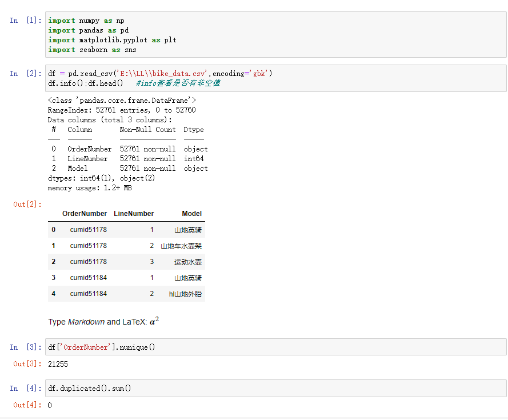Click the df.duplicated().sum() code cell
This screenshot has height=420, width=508.
pos(275,388)
